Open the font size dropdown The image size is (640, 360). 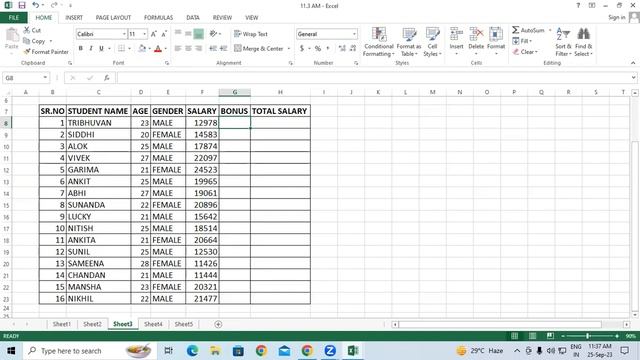click(144, 34)
